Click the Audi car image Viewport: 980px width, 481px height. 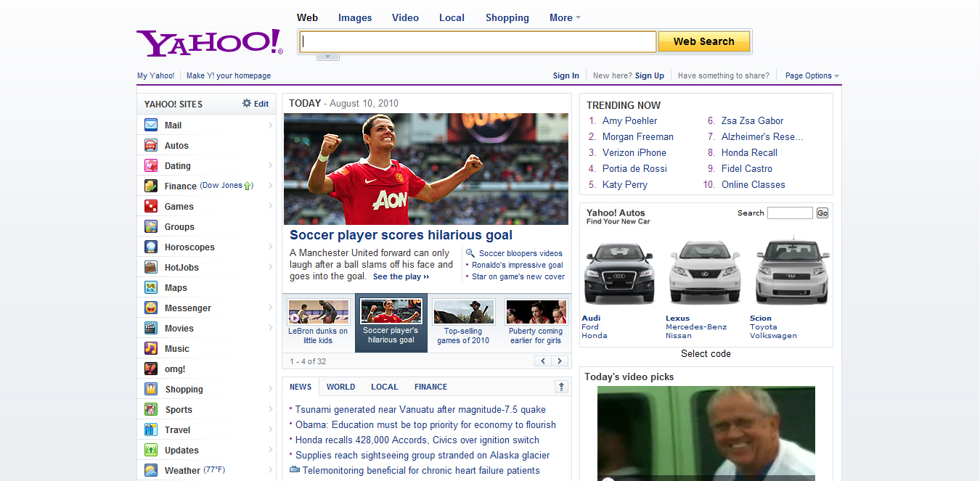pos(619,273)
